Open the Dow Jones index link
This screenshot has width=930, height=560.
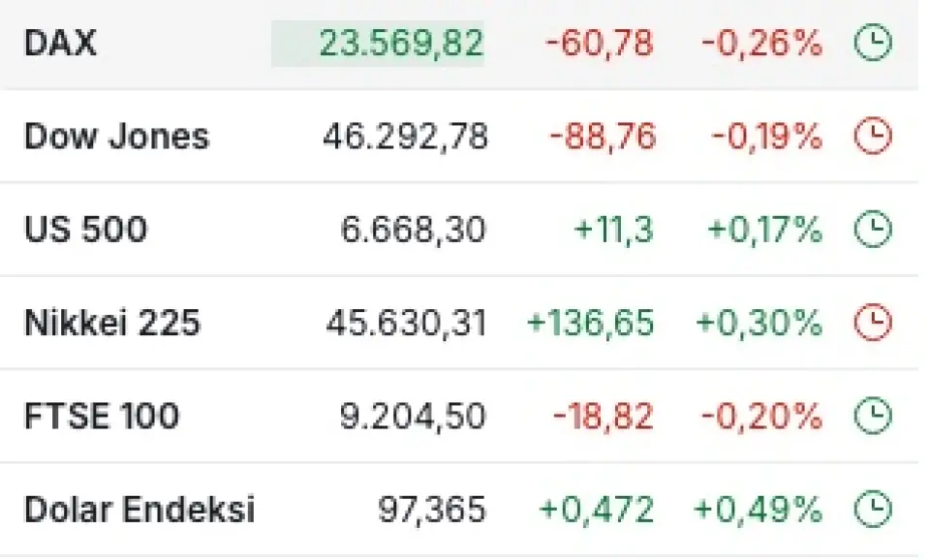[117, 136]
